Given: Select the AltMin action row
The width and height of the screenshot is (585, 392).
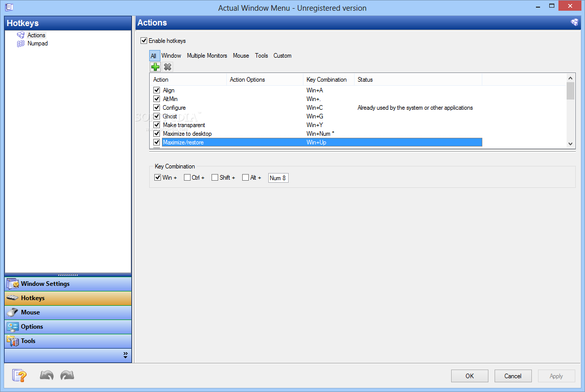Looking at the screenshot, I should (317, 99).
